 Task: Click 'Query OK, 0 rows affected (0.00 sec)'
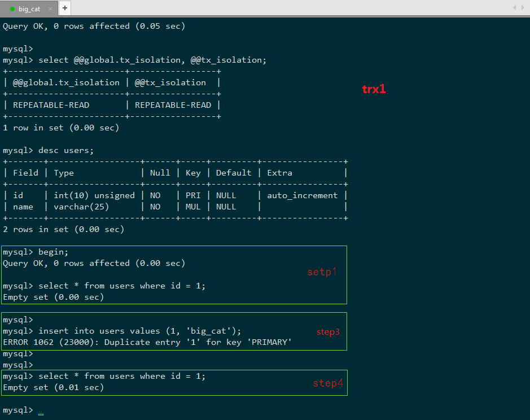(x=94, y=264)
